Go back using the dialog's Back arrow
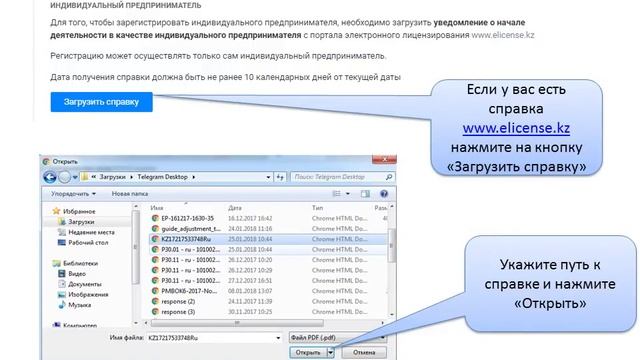This screenshot has width=640, height=360. (x=50, y=177)
